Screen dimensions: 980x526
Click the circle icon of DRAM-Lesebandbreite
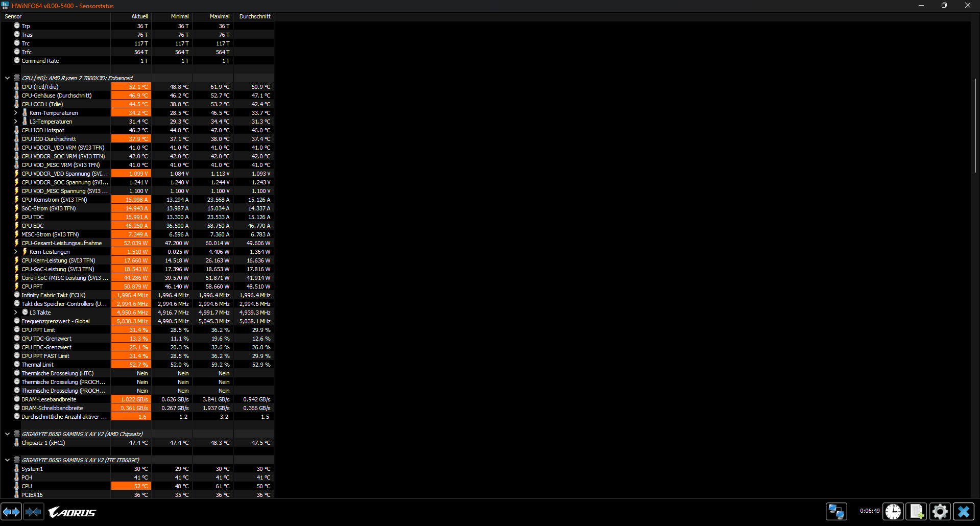[17, 399]
